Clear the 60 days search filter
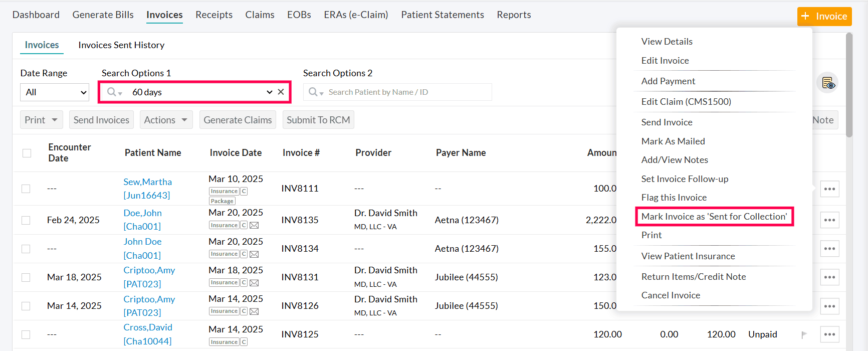Screen dimensions: 868x351 (281, 92)
